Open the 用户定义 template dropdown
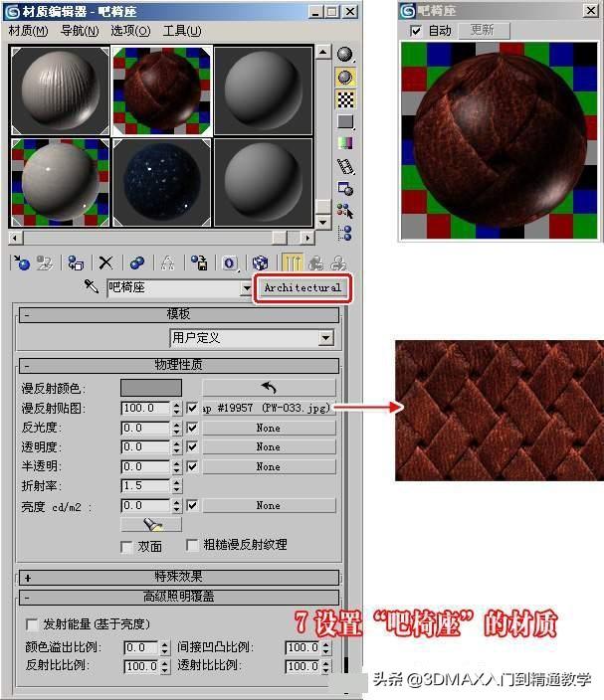604x700 pixels. pyautogui.click(x=325, y=338)
